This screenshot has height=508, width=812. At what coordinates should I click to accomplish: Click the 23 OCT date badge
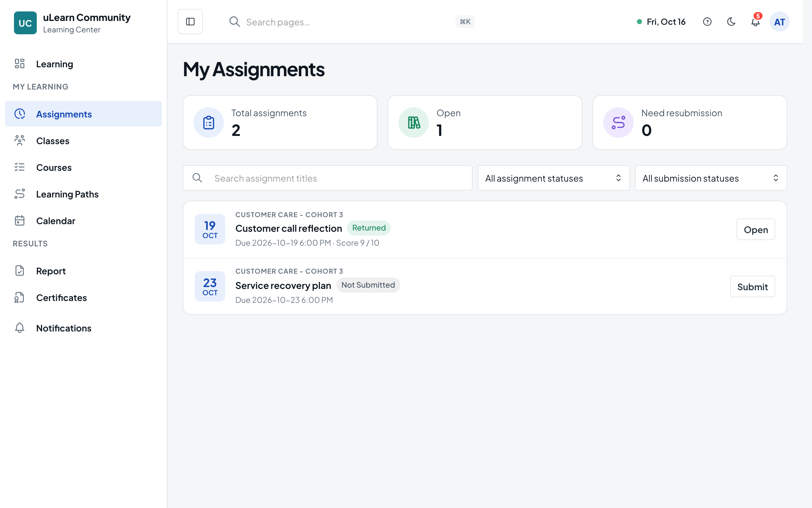pos(210,286)
